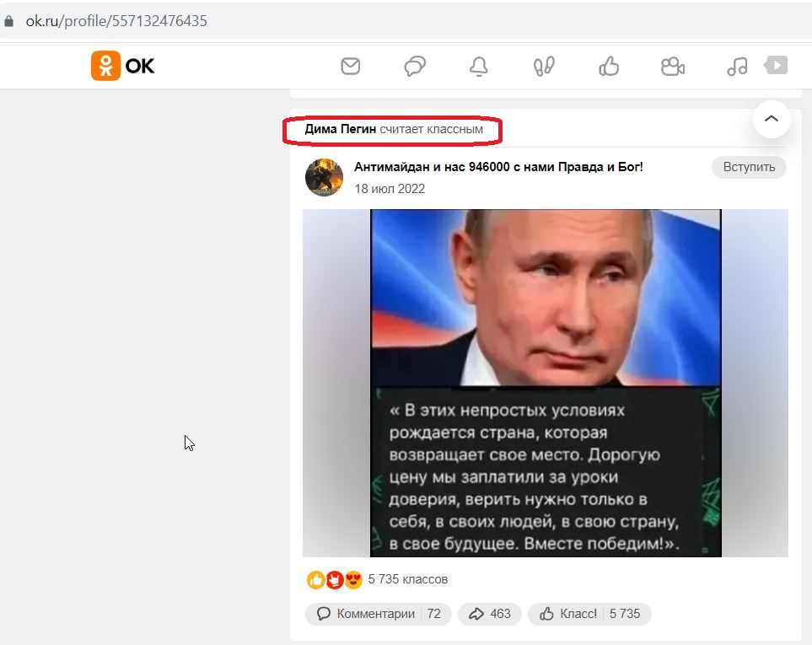
Task: Open the Guests footprints icon
Action: pos(544,67)
